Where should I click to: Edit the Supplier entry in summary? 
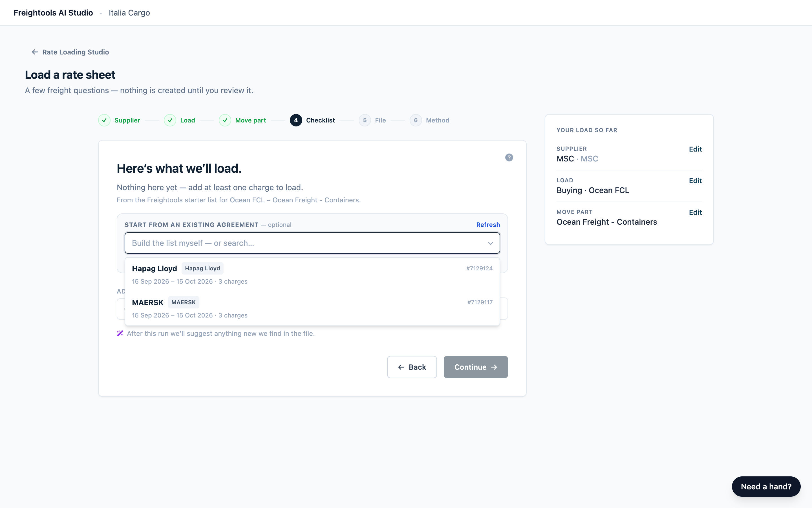(x=695, y=149)
